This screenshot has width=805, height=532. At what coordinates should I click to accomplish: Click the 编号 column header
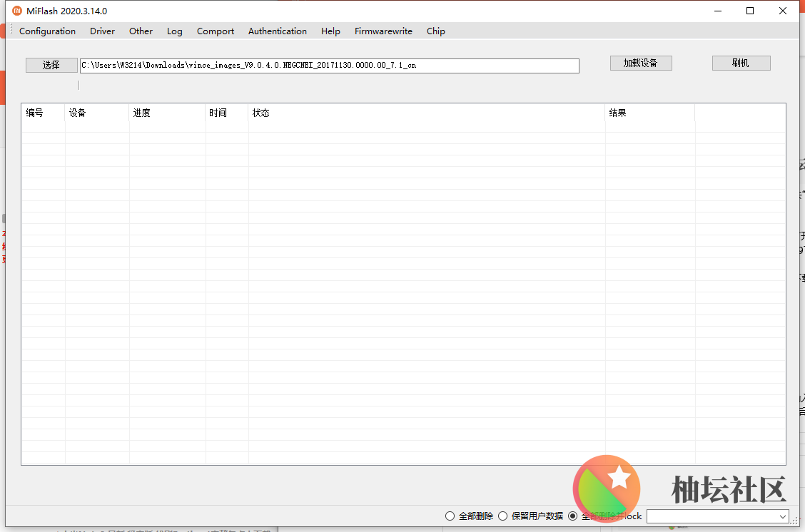pyautogui.click(x=43, y=113)
